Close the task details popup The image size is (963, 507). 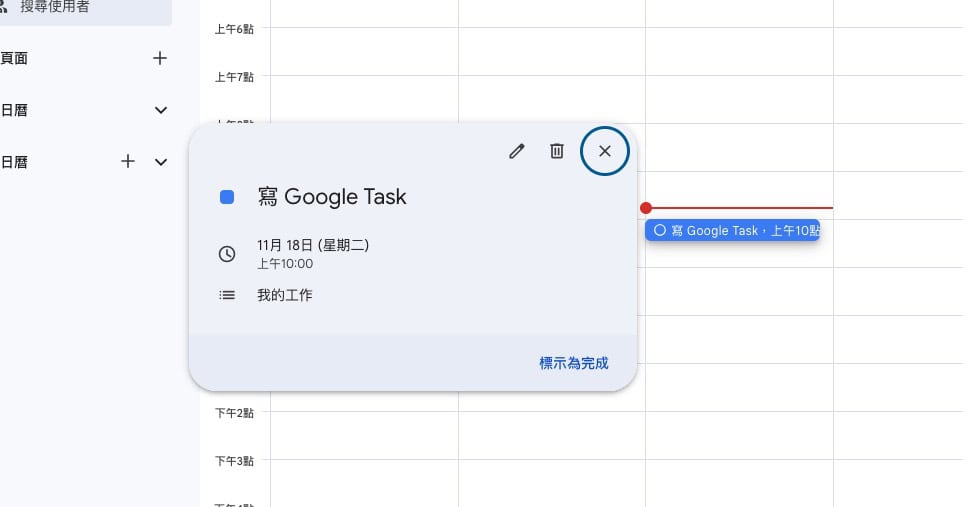tap(605, 151)
